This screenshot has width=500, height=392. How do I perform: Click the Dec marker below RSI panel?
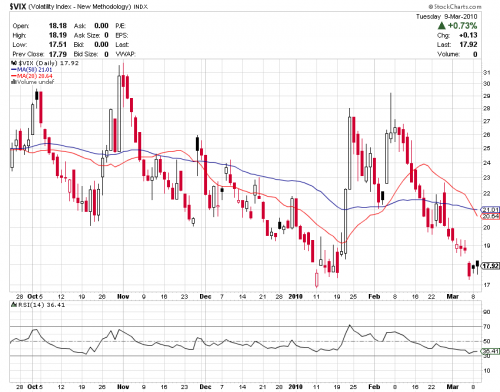[205, 386]
